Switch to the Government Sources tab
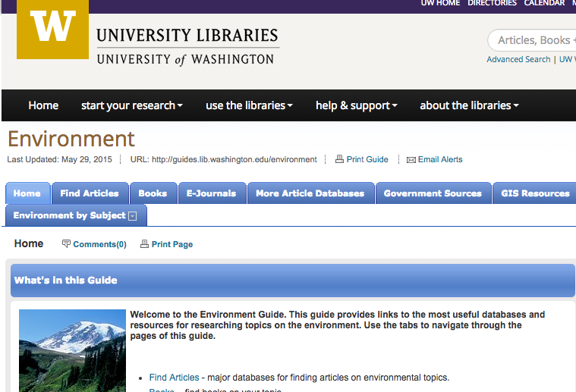 [x=433, y=193]
